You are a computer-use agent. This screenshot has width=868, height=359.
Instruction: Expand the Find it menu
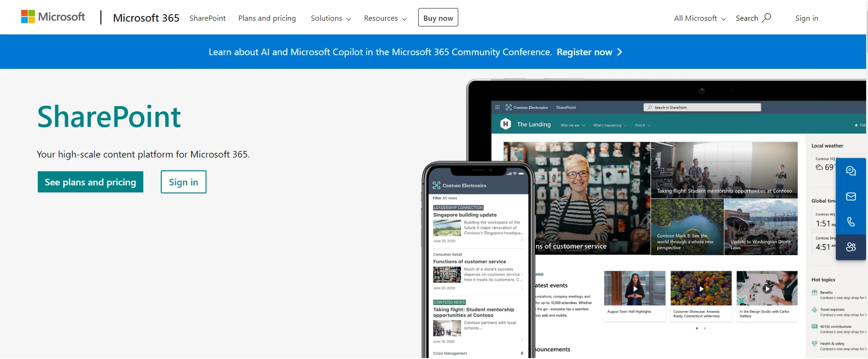(x=643, y=125)
